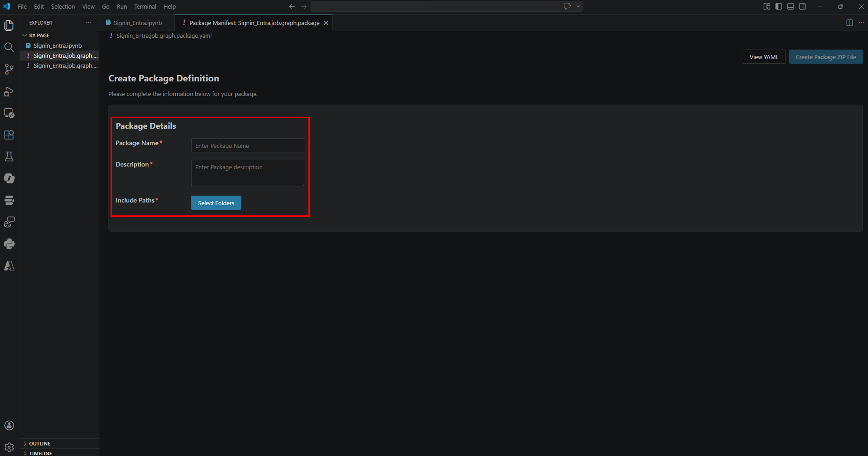Open the Remote Explorer view
The image size is (868, 456).
coord(9,113)
